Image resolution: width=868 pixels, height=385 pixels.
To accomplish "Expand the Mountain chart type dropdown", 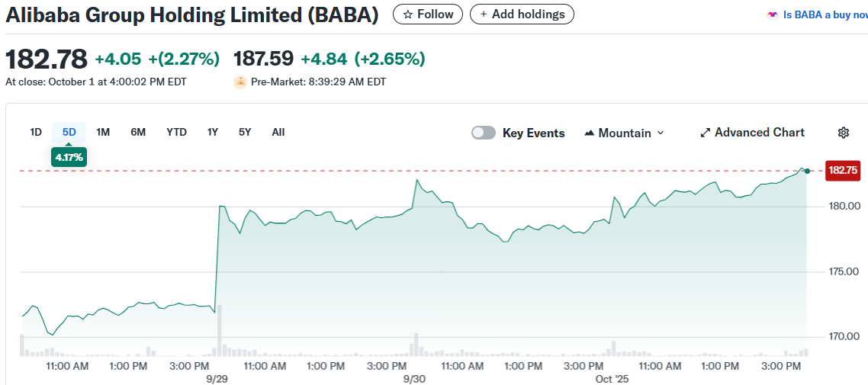I will point(661,133).
